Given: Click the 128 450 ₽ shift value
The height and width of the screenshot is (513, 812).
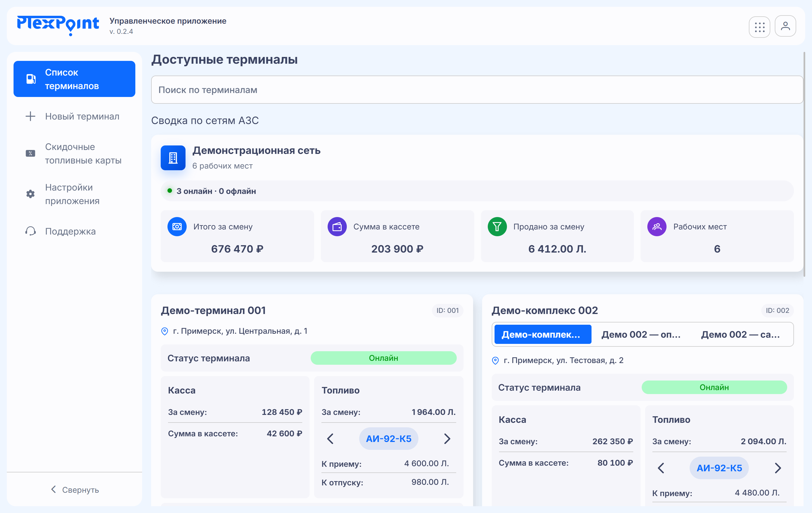Looking at the screenshot, I should click(282, 412).
